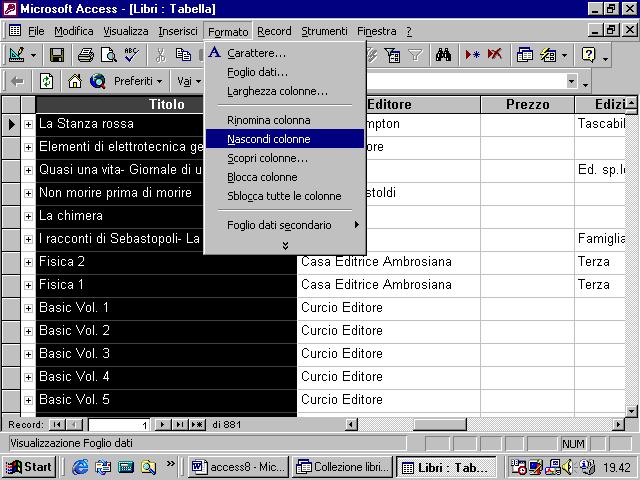Click the Print icon
This screenshot has height=480, width=640.
tap(86, 55)
